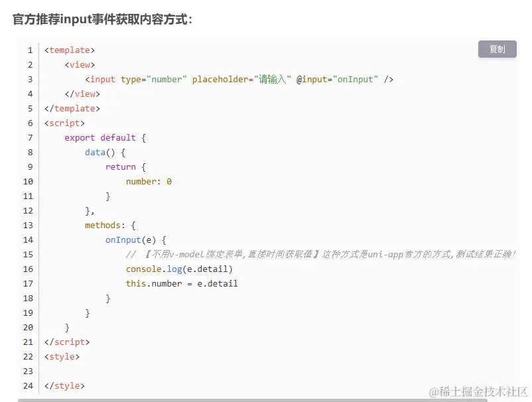Viewport: 532px width, 402px height.
Task: Click the </view> closing tag
Action: (82, 94)
